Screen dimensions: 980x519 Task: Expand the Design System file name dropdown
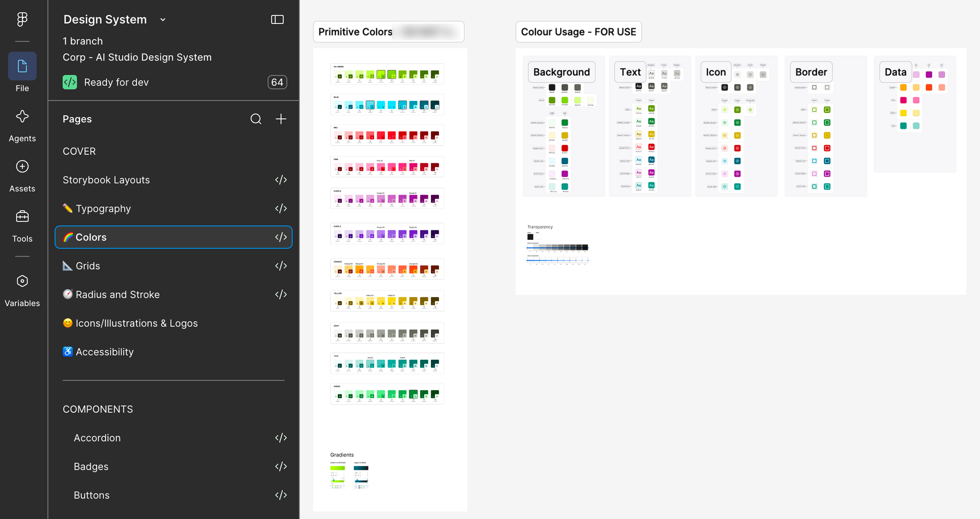[x=163, y=20]
